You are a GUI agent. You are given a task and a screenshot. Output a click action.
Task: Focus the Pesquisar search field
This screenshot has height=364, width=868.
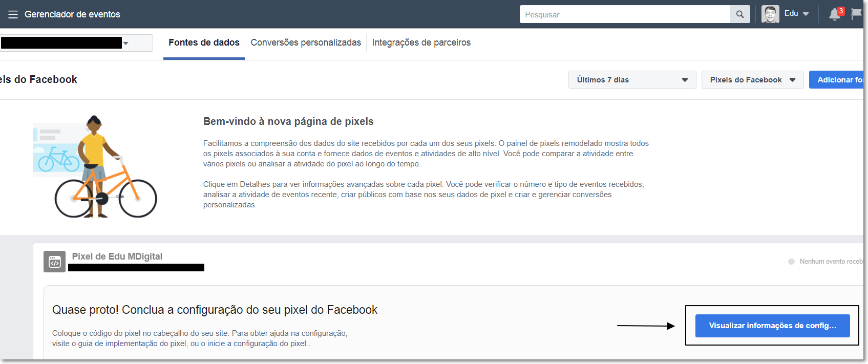click(625, 14)
